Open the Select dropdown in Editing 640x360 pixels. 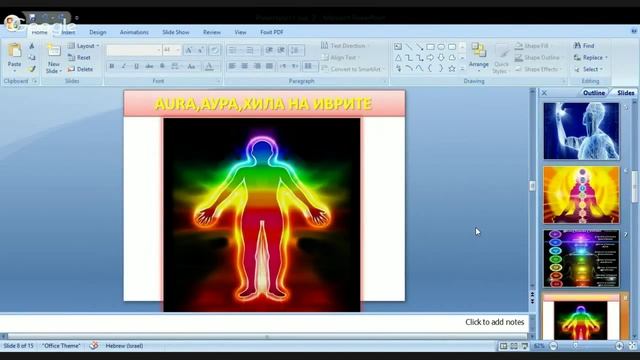pos(589,69)
